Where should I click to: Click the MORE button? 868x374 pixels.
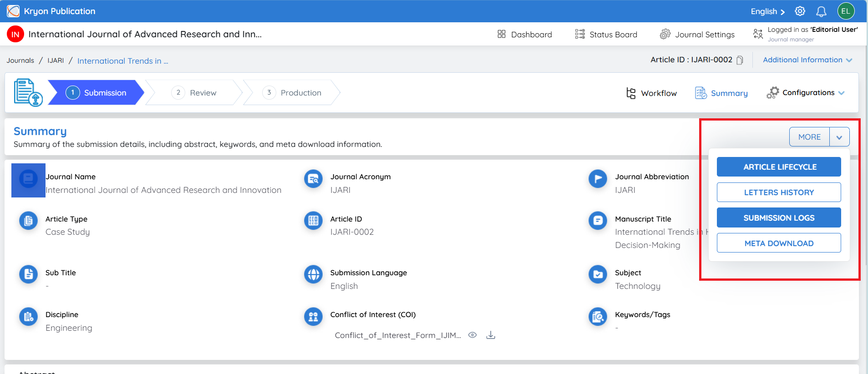click(x=809, y=137)
